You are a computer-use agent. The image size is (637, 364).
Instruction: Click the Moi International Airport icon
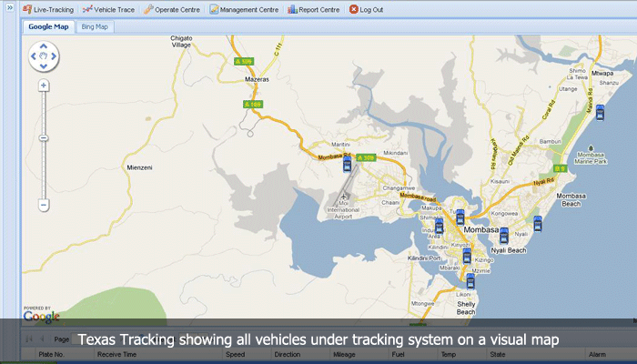click(345, 197)
